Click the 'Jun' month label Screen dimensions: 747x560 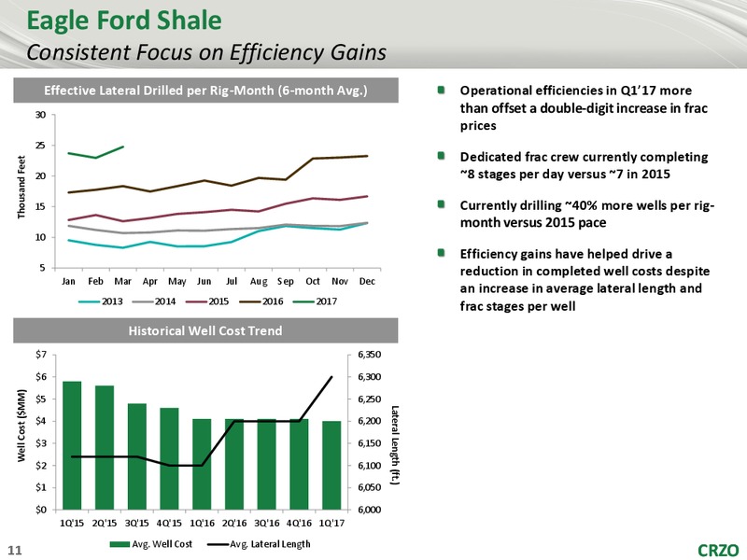[204, 282]
